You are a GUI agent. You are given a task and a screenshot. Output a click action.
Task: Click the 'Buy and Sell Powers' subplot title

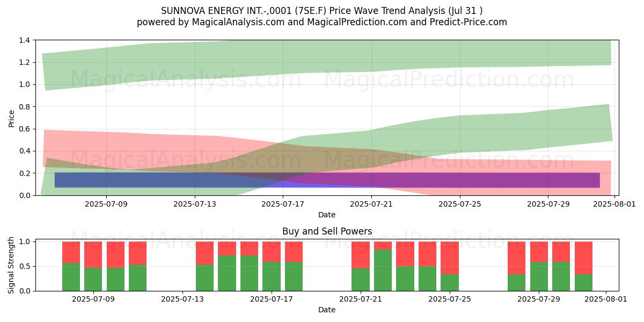[327, 232]
